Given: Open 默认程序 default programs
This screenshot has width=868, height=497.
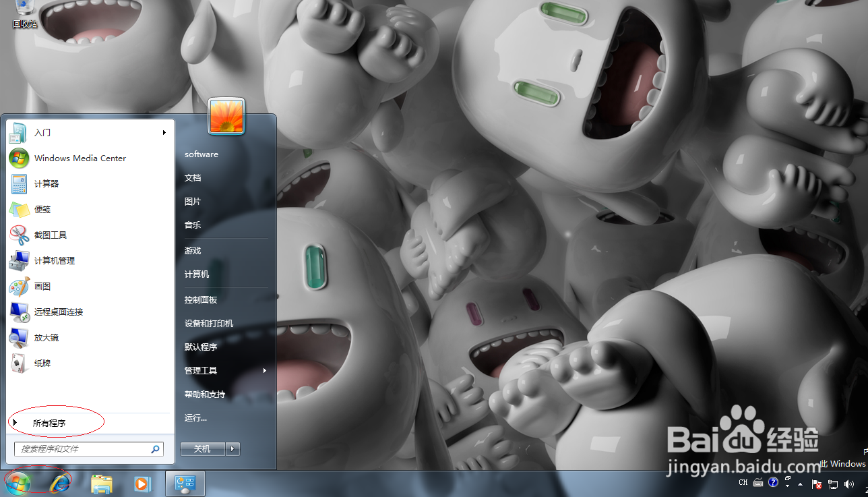Looking at the screenshot, I should [201, 347].
